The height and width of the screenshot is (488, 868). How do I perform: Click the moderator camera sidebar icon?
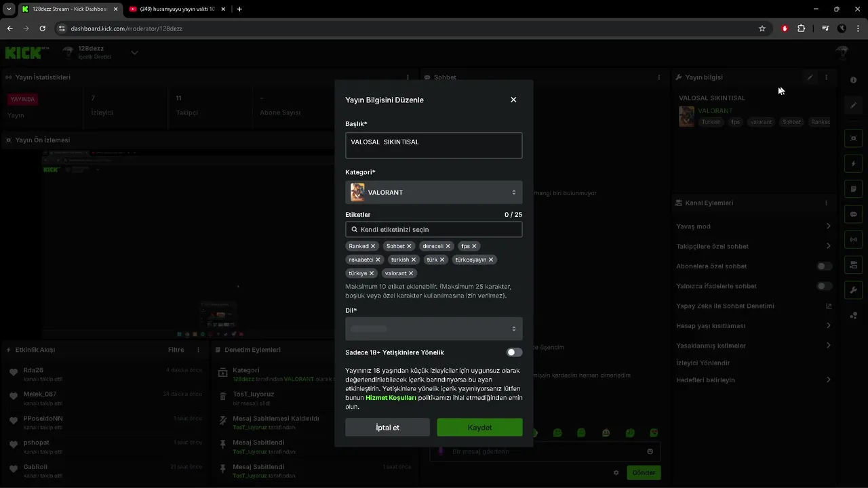(853, 264)
